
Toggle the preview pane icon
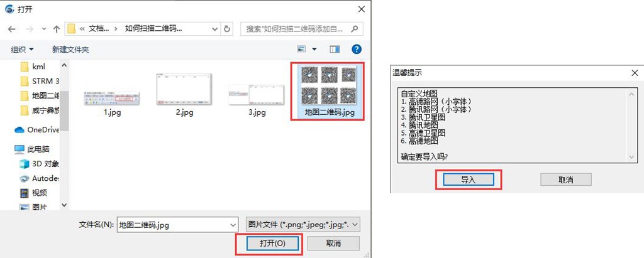pyautogui.click(x=334, y=49)
